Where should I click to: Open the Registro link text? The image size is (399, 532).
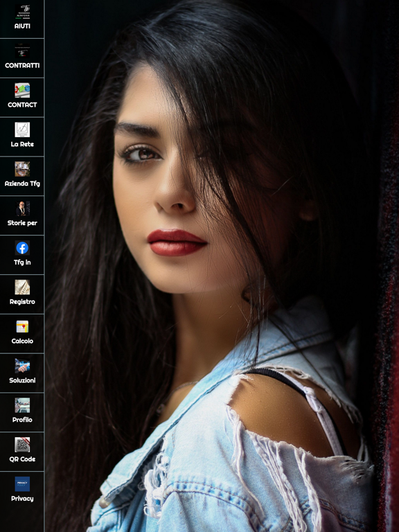click(x=22, y=301)
